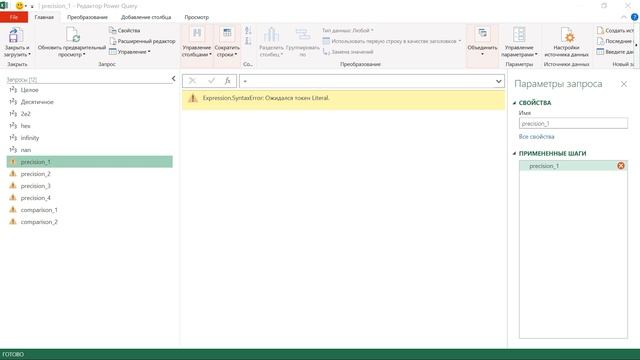Switch to the Просмотр ribbon tab
The width and height of the screenshot is (640, 360).
pyautogui.click(x=196, y=17)
